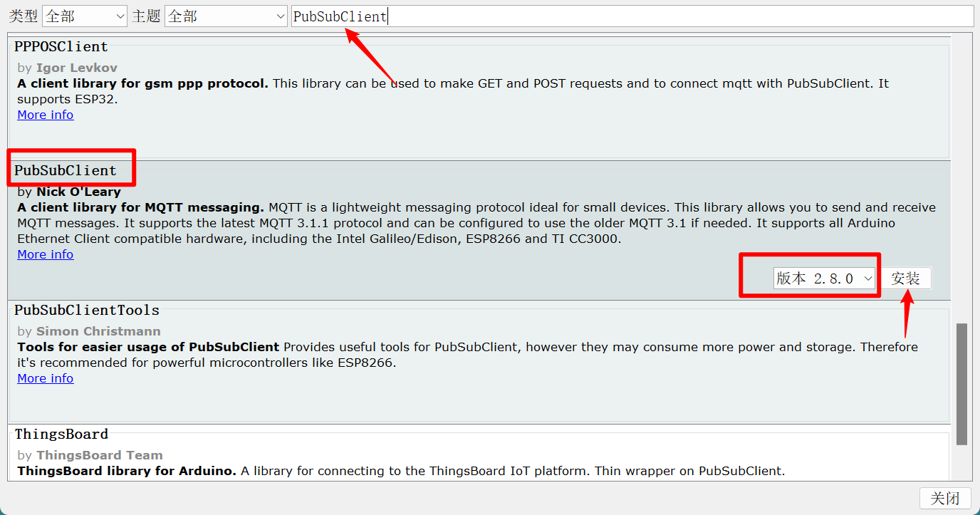Click 'A client library for gsm ppp protocol.'

pos(143,83)
